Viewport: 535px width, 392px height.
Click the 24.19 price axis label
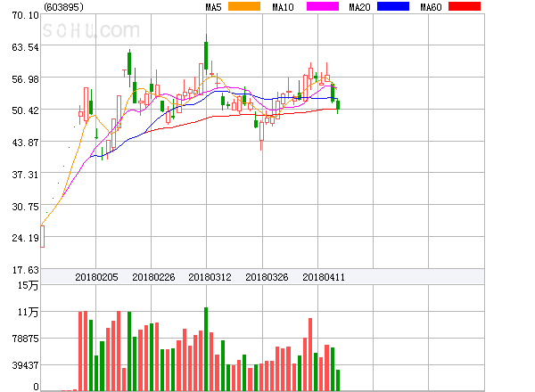point(26,238)
